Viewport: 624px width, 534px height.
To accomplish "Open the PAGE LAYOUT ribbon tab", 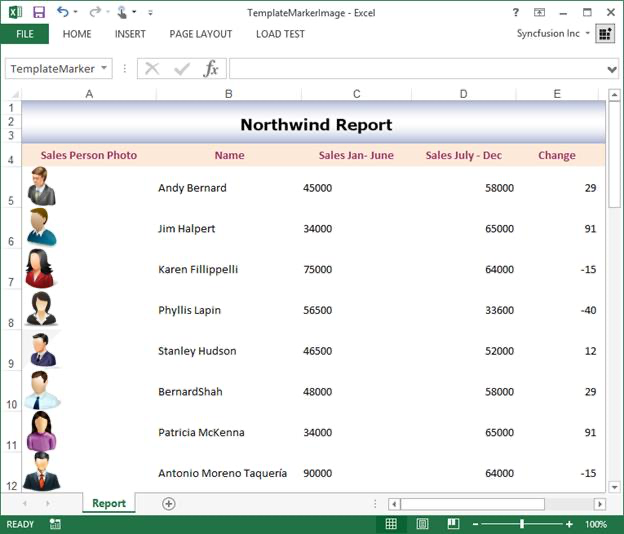I will click(200, 34).
